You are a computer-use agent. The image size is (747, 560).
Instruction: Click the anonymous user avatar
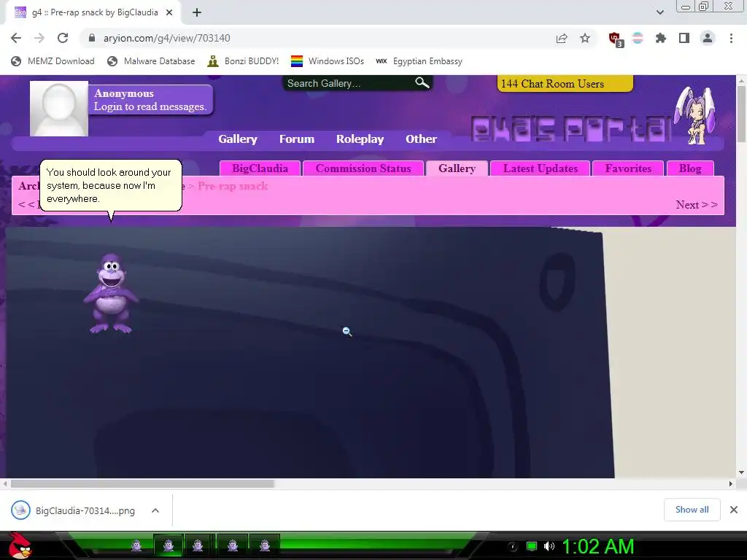59,109
